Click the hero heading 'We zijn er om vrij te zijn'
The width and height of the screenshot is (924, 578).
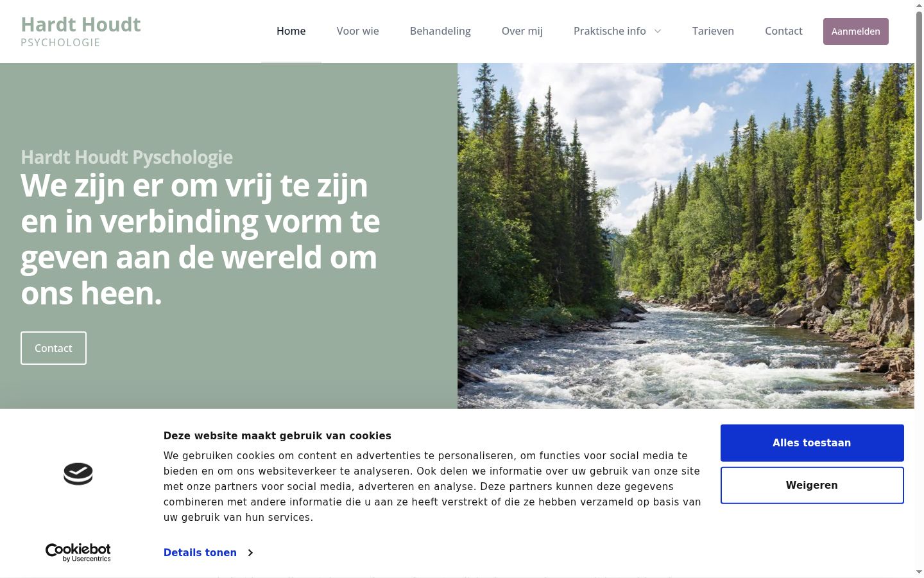click(200, 239)
